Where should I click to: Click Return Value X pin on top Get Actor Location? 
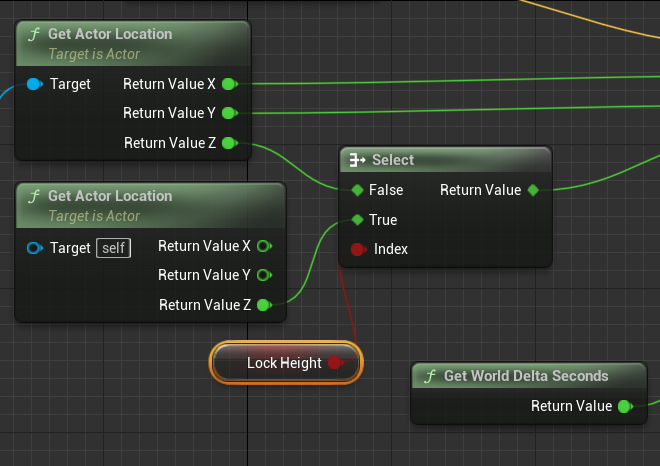pyautogui.click(x=230, y=84)
